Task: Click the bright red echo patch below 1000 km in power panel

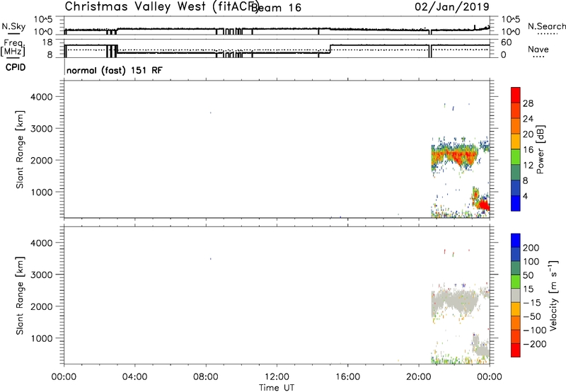Action: pos(483,205)
